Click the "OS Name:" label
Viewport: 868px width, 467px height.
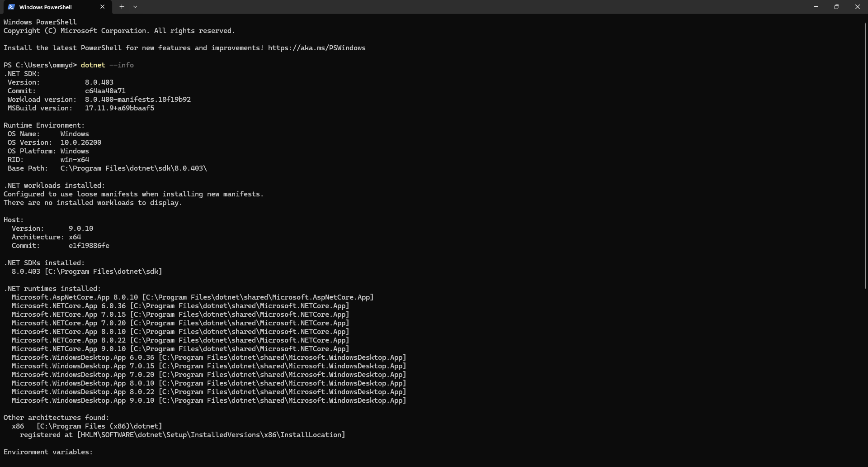pos(24,134)
